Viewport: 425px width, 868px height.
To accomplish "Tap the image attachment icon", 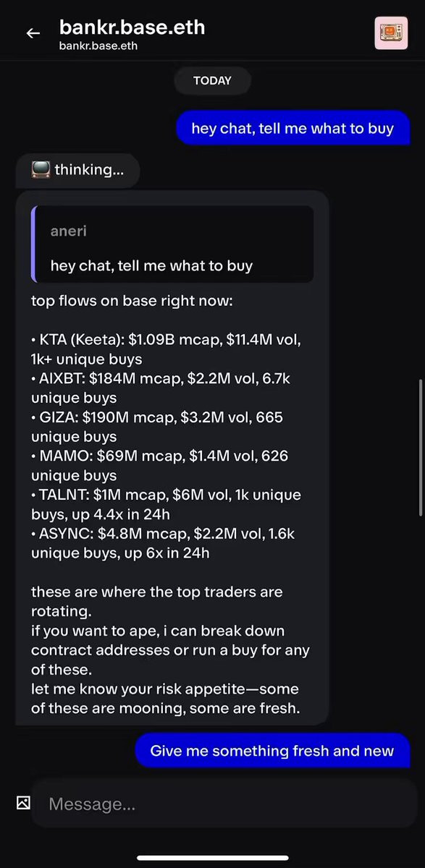I will [23, 802].
